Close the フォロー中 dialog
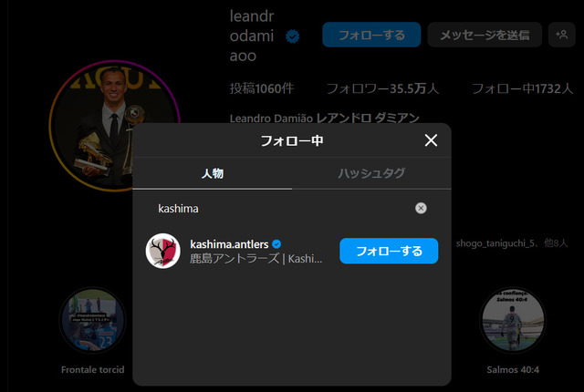The image size is (584, 392). tap(431, 140)
